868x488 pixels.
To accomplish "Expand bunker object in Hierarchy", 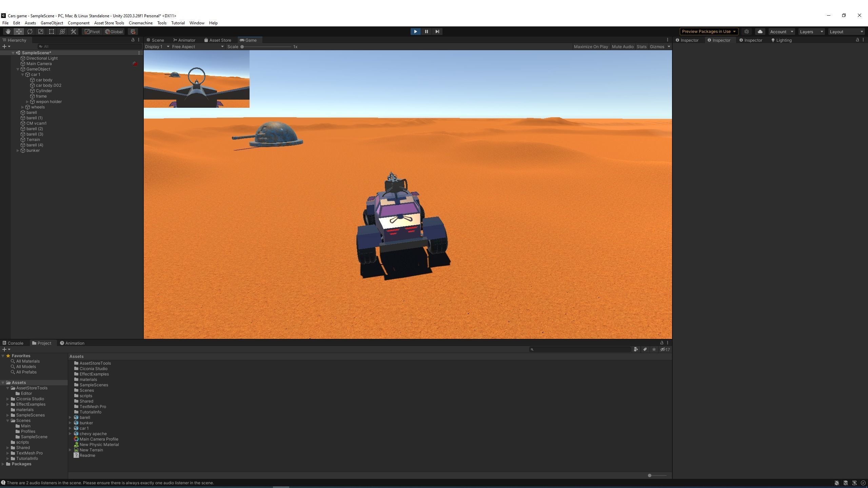I will point(18,150).
